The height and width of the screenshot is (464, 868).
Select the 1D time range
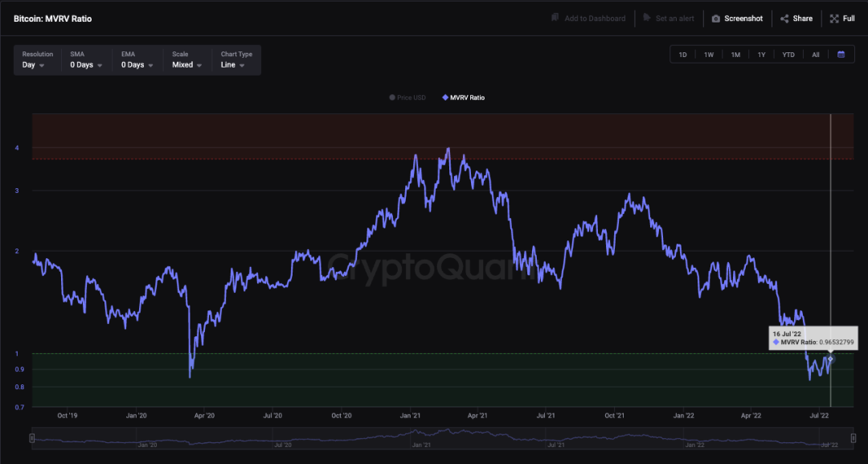(x=683, y=55)
